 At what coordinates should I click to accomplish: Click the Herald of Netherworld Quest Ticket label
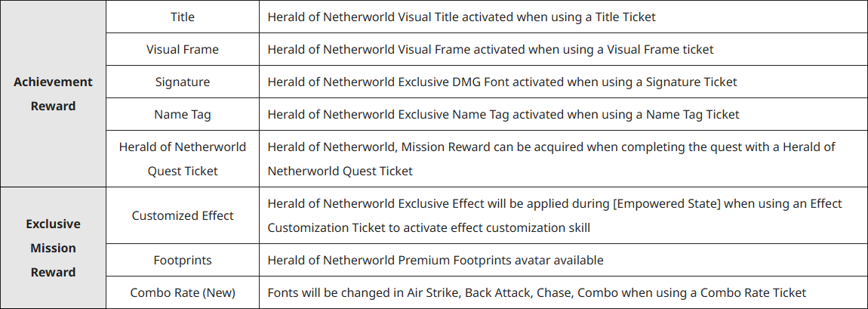(x=183, y=159)
